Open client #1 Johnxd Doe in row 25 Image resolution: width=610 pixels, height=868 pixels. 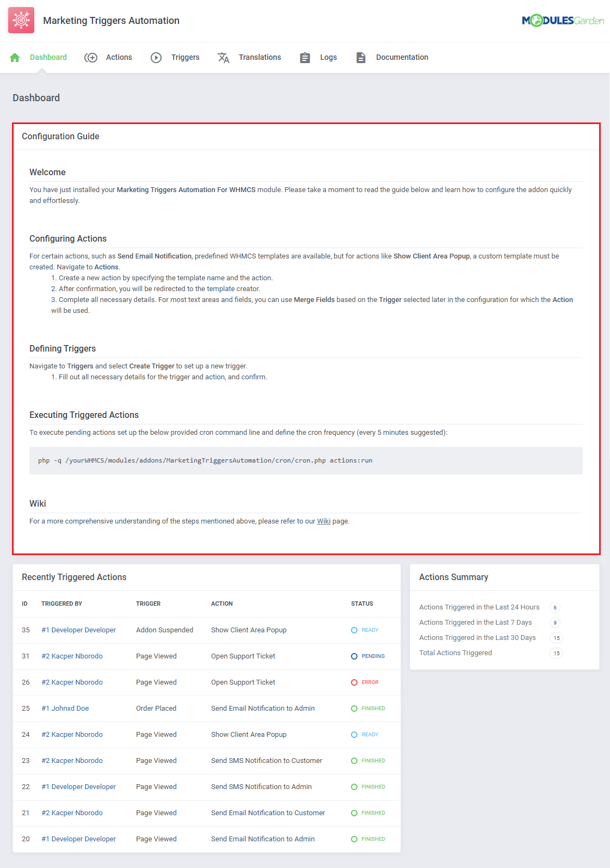tap(65, 708)
